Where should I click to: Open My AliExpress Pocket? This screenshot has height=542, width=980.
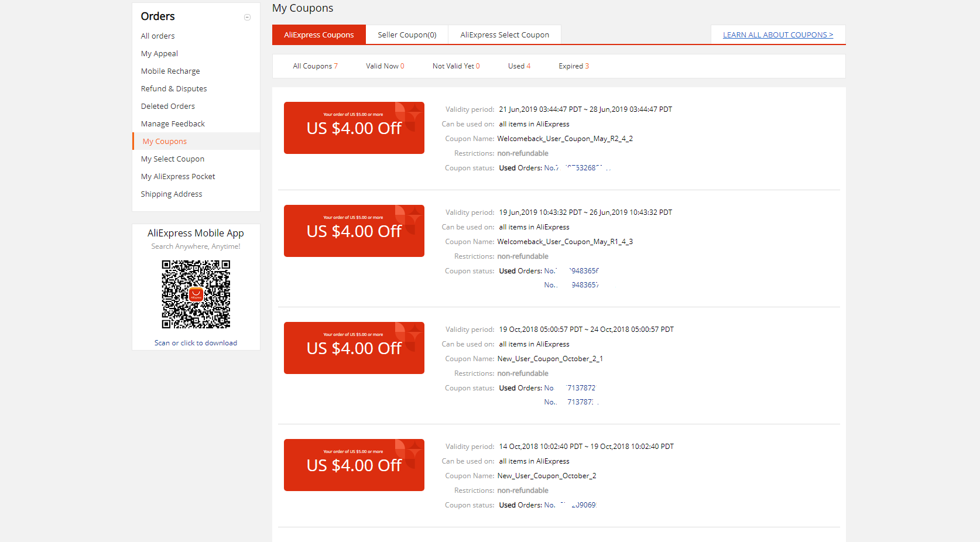pyautogui.click(x=178, y=176)
